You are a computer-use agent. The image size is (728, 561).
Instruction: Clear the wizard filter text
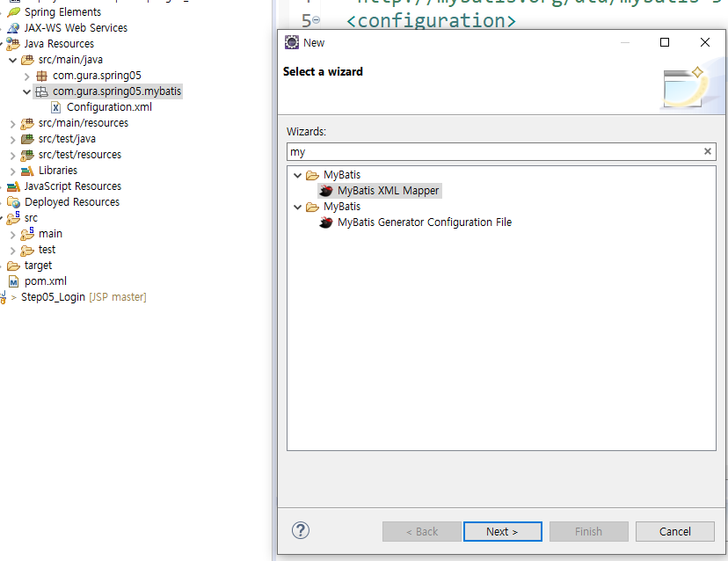tap(708, 151)
